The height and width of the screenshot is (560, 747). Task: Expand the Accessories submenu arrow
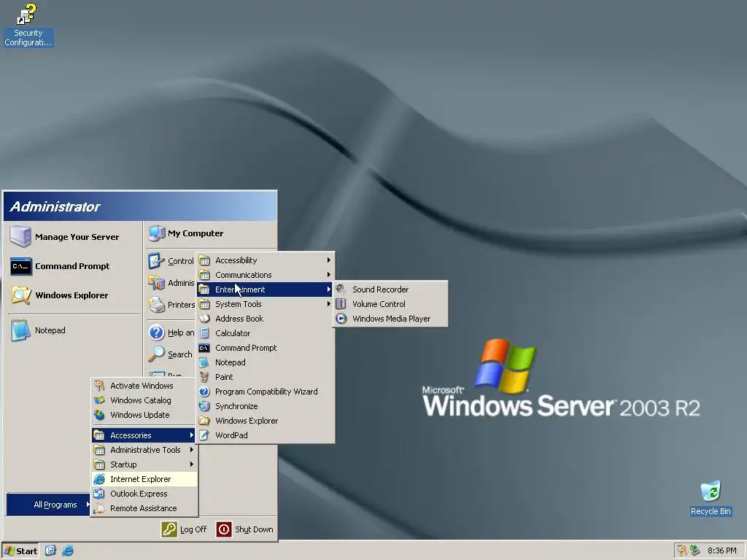192,435
